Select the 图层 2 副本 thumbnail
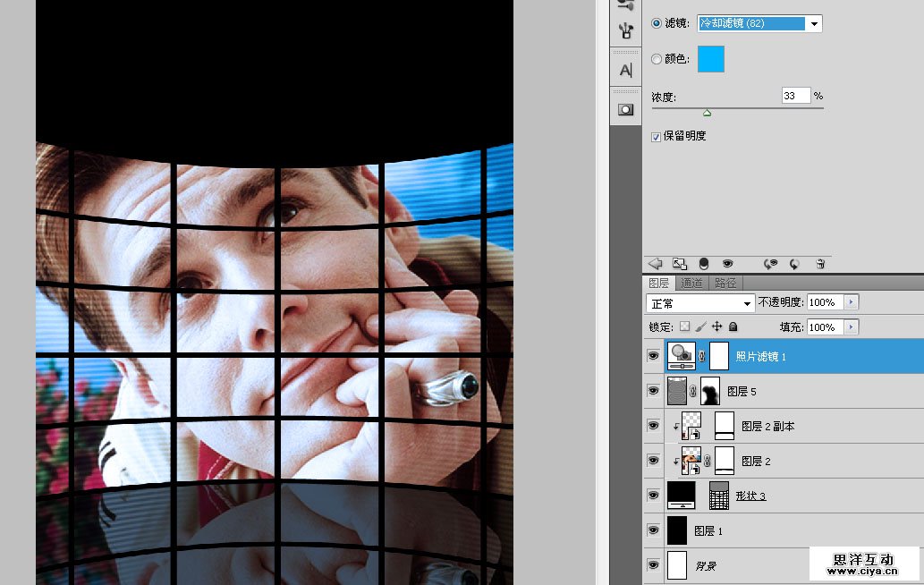This screenshot has width=924, height=585. (691, 426)
